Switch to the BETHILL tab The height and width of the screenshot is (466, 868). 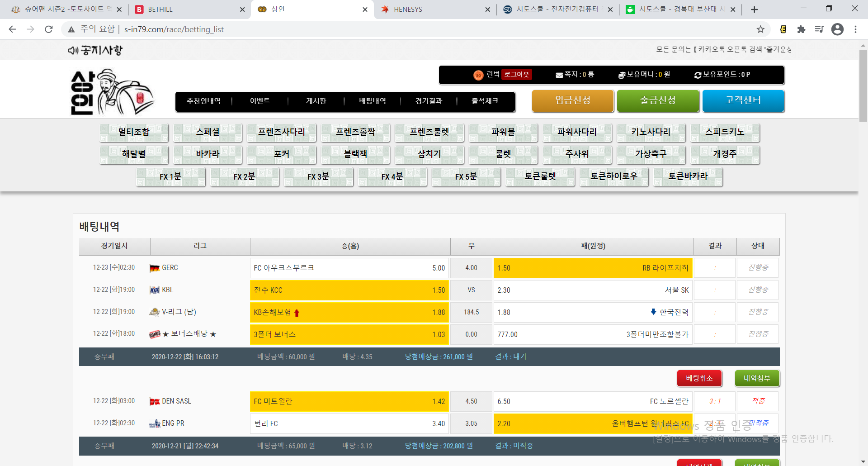point(185,10)
